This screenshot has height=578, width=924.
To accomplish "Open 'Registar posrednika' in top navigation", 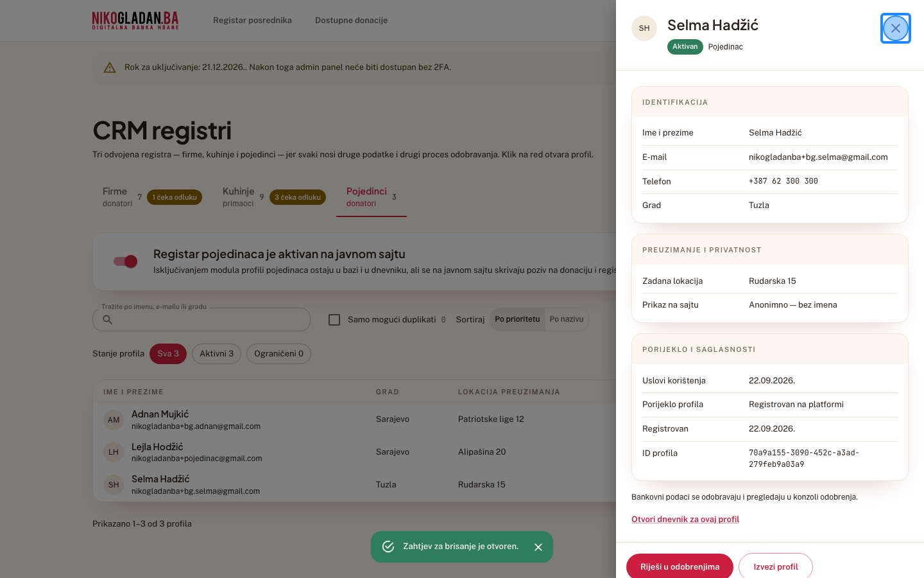I will pos(252,21).
